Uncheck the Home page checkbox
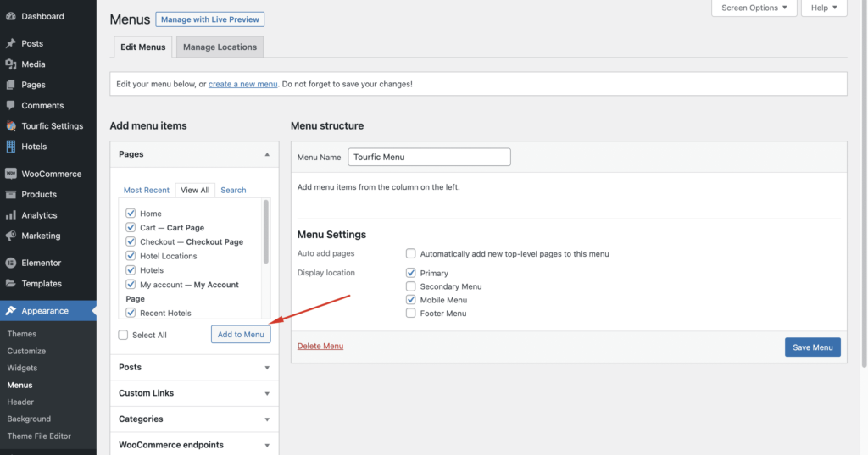Screen dimensions: 868x455 coord(131,214)
